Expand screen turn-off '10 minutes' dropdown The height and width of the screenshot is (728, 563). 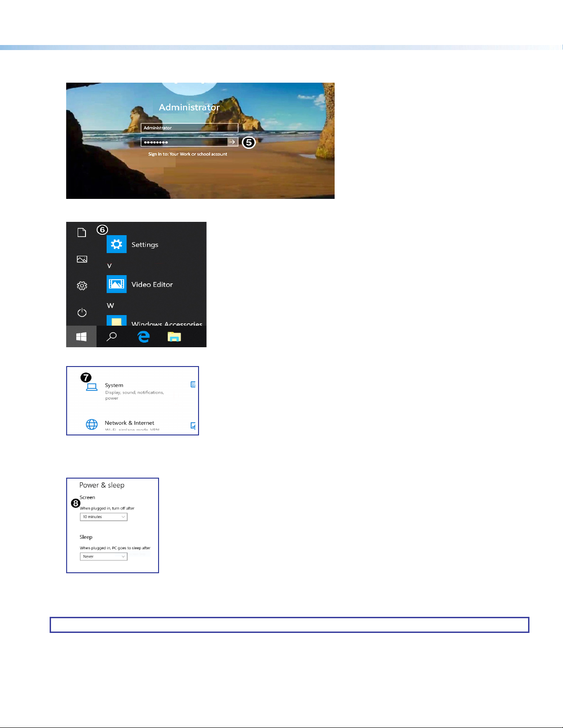[103, 517]
